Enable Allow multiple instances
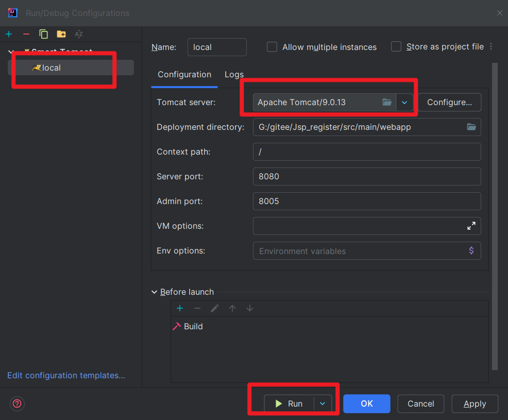The width and height of the screenshot is (508, 420). click(x=272, y=47)
